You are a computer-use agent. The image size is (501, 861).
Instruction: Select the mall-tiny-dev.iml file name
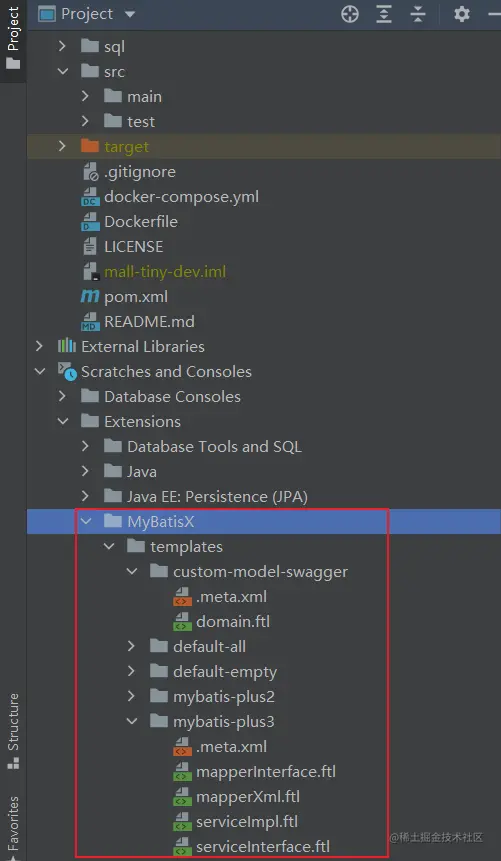165,272
